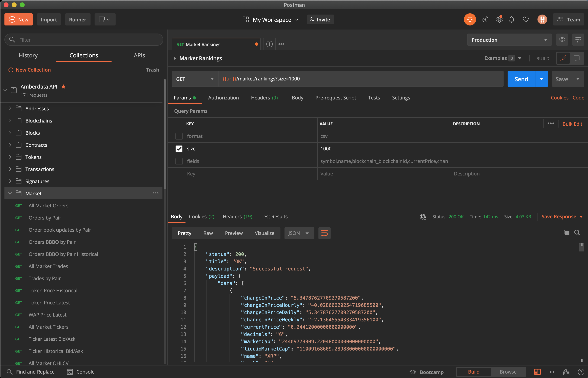Toggle environment quick look eye icon
Viewport: 588px width, 378px height.
pyautogui.click(x=562, y=40)
